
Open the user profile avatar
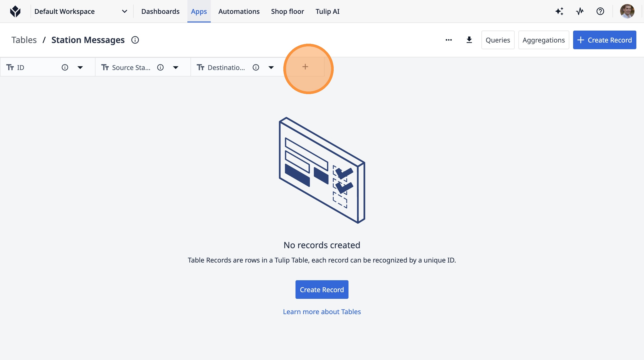[x=627, y=11]
